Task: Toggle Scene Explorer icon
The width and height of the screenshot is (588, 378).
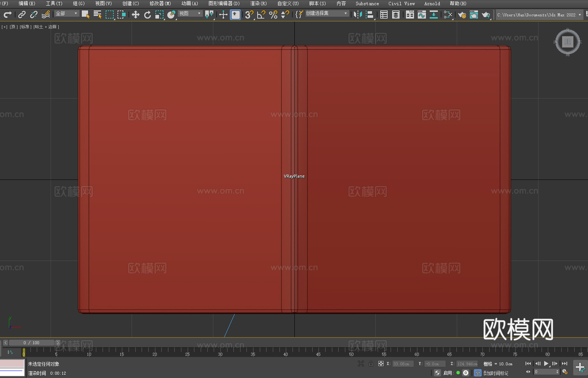Action: (x=384, y=14)
